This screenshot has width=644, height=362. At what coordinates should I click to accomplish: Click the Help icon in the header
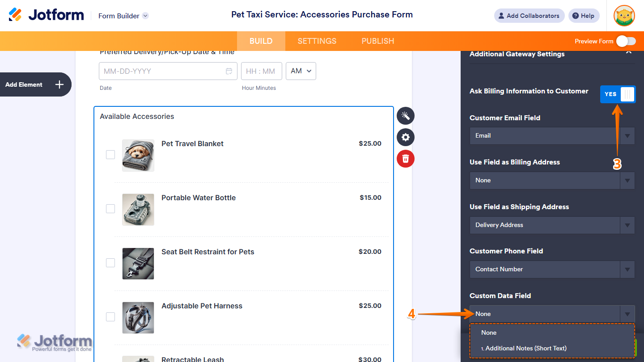pyautogui.click(x=584, y=16)
